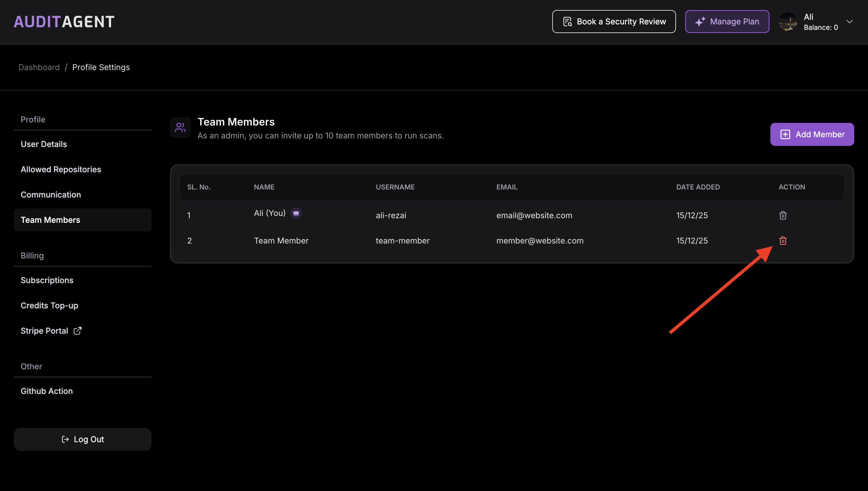The image size is (868, 491).
Task: Click the profile avatar thumbnail
Action: click(x=788, y=22)
